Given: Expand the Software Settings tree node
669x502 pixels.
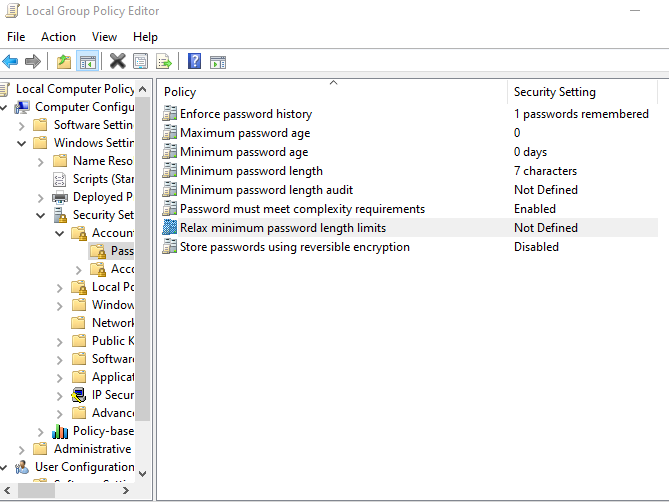Looking at the screenshot, I should click(x=22, y=125).
